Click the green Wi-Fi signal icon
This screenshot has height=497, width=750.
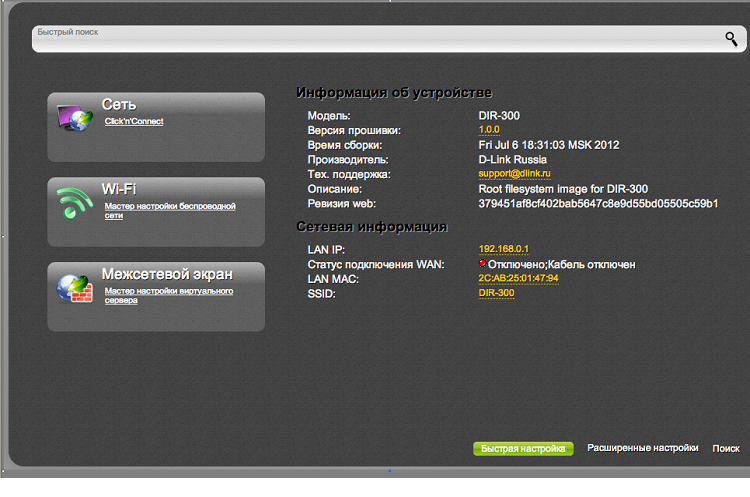(x=74, y=202)
